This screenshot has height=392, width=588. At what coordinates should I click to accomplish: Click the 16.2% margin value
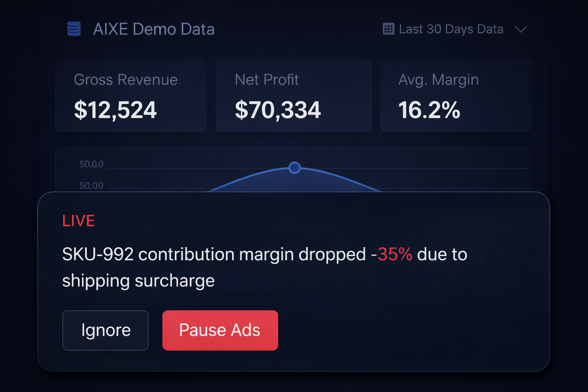(x=429, y=110)
